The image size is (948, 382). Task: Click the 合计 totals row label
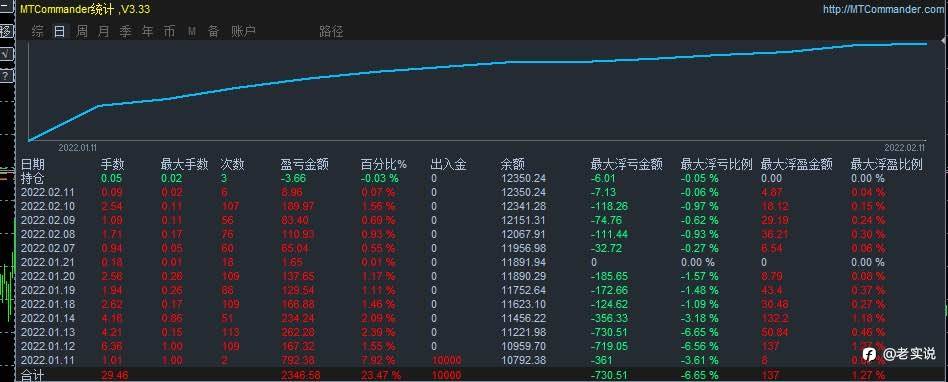click(x=33, y=375)
